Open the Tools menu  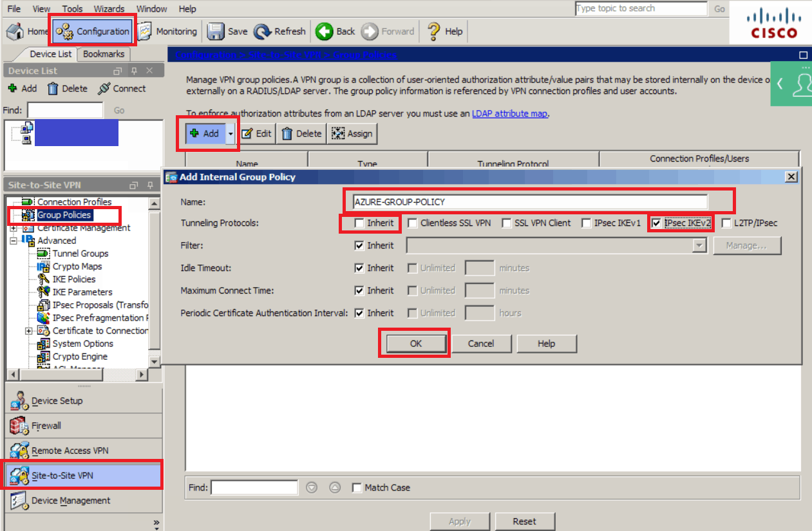[x=72, y=9]
